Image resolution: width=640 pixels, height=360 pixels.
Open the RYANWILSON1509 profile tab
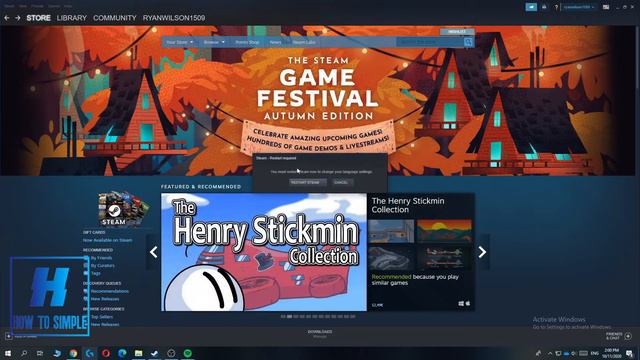tap(174, 18)
